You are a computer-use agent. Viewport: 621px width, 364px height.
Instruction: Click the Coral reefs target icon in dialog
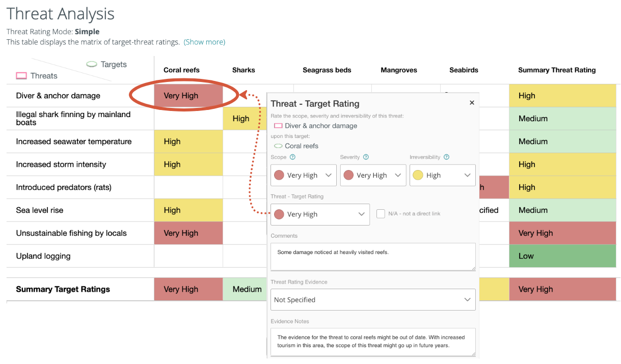point(278,146)
